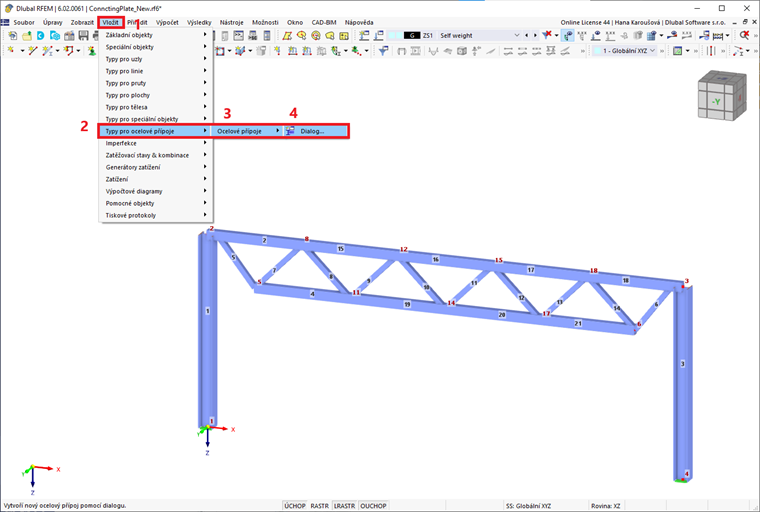Click the open file folder icon
760x512 pixels.
click(27, 36)
